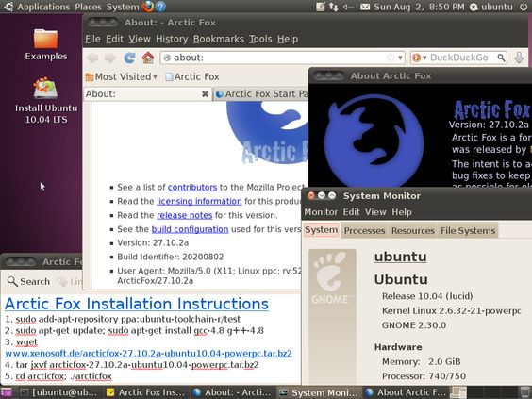The width and height of the screenshot is (532, 399).
Task: Bookmark this page with the star icon
Action: (391, 58)
